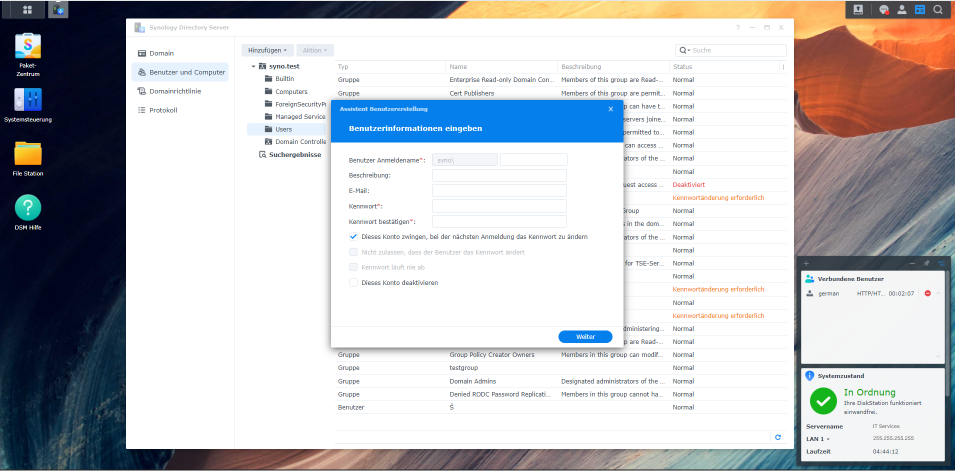Open File Station desktop icon
The height and width of the screenshot is (471, 955).
pyautogui.click(x=28, y=154)
